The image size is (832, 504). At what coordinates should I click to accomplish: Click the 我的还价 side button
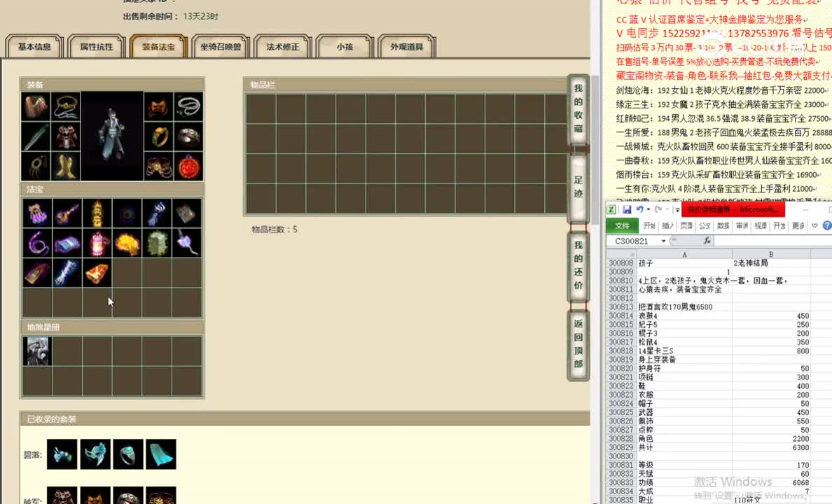(578, 265)
